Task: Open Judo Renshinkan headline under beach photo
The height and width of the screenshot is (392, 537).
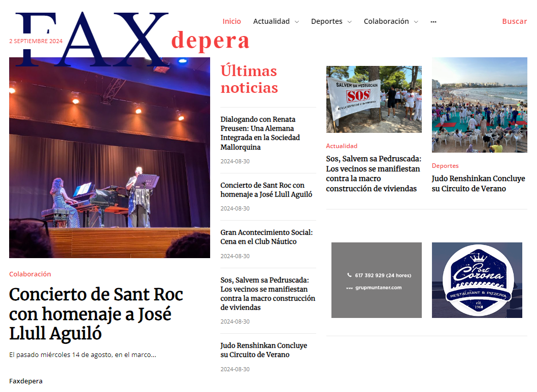Action: click(478, 184)
